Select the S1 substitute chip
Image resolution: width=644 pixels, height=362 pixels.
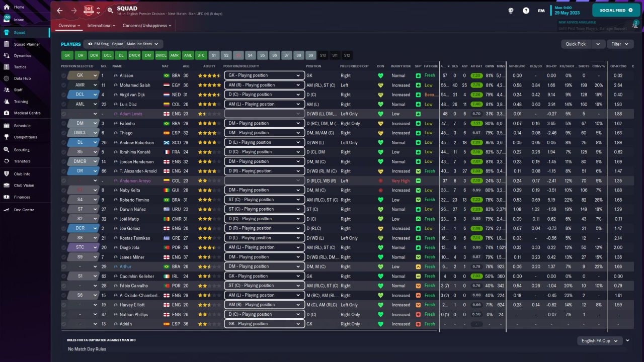[214, 55]
